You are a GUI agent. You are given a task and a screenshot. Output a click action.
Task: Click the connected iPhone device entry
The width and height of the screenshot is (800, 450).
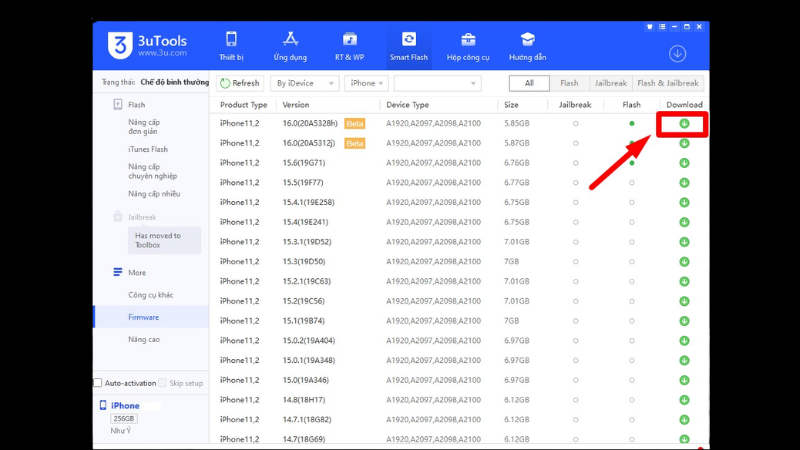tap(125, 406)
